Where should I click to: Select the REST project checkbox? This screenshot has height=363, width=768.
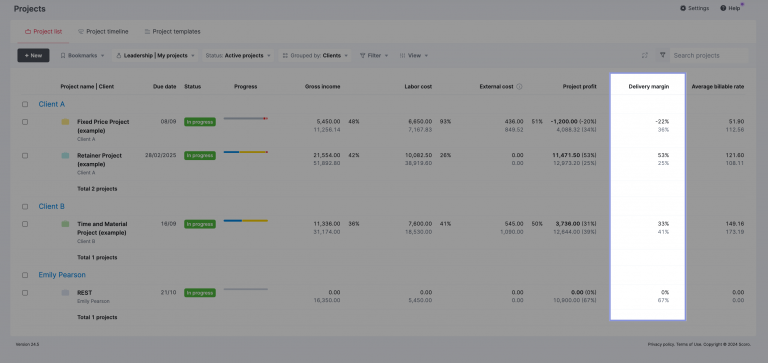25,292
